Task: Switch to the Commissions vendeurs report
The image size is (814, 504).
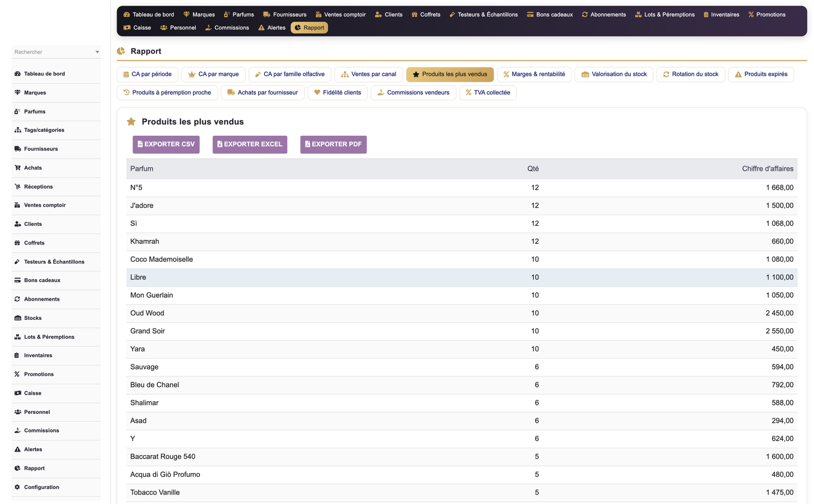Action: coord(413,92)
